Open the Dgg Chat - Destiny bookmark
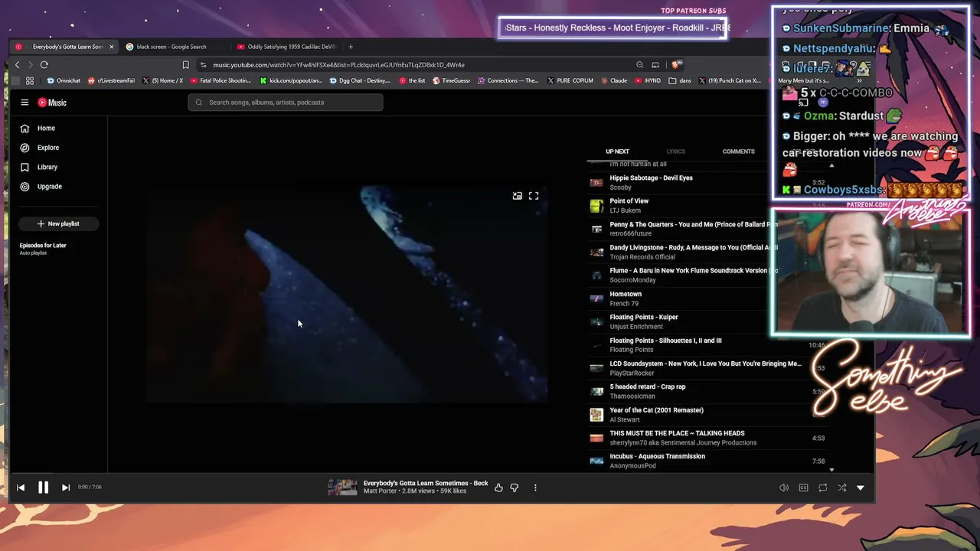Screen dimensions: 980x551 click(360, 80)
